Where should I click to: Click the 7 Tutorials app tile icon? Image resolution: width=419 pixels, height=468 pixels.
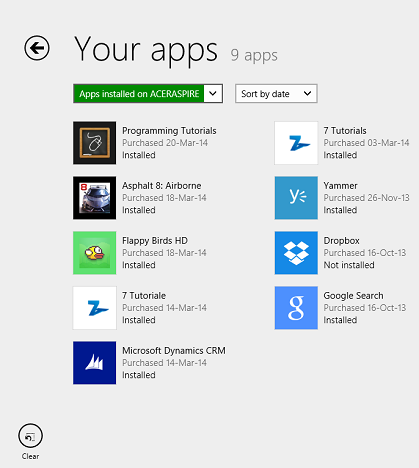[296, 143]
